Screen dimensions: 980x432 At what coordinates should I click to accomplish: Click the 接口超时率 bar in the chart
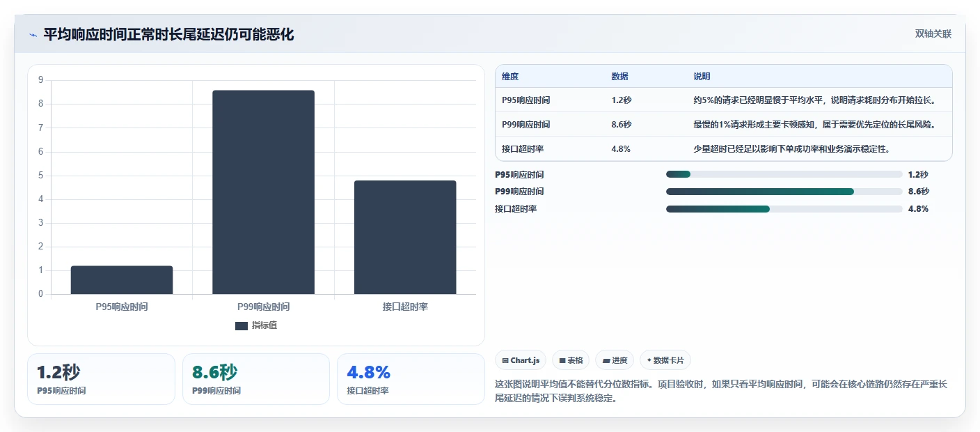click(x=405, y=237)
